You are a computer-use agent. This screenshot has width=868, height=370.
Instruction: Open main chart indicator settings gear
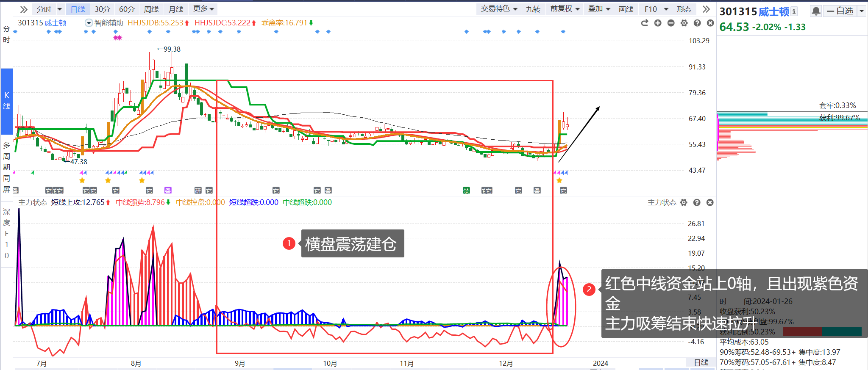click(684, 23)
